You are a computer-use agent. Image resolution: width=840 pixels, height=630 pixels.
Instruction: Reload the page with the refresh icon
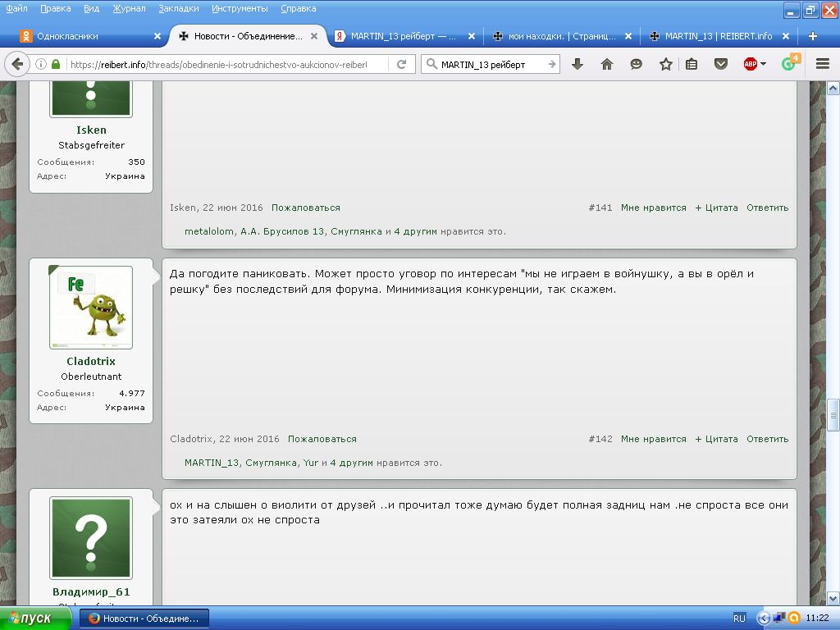(x=402, y=64)
